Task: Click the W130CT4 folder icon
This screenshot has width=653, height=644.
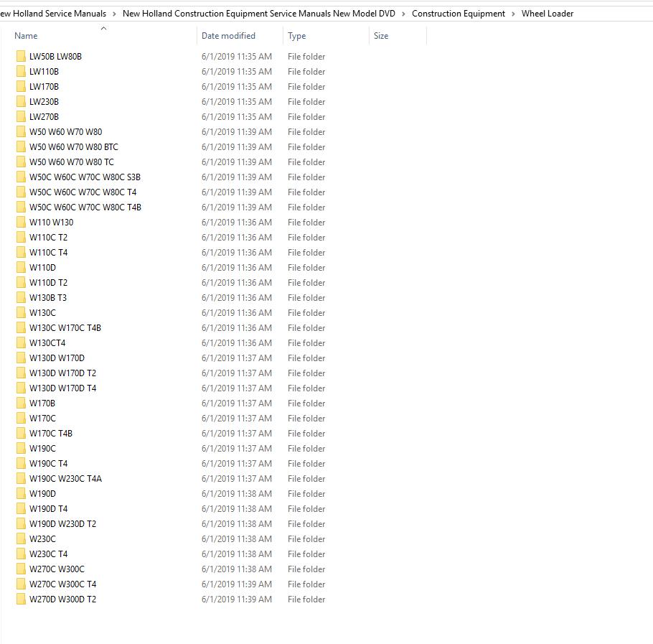Action: pyautogui.click(x=21, y=342)
